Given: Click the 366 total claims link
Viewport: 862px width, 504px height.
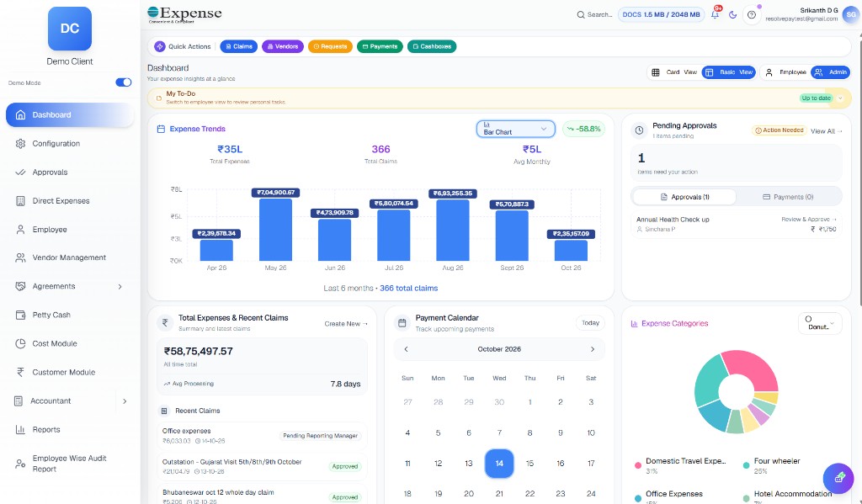Looking at the screenshot, I should click(409, 288).
